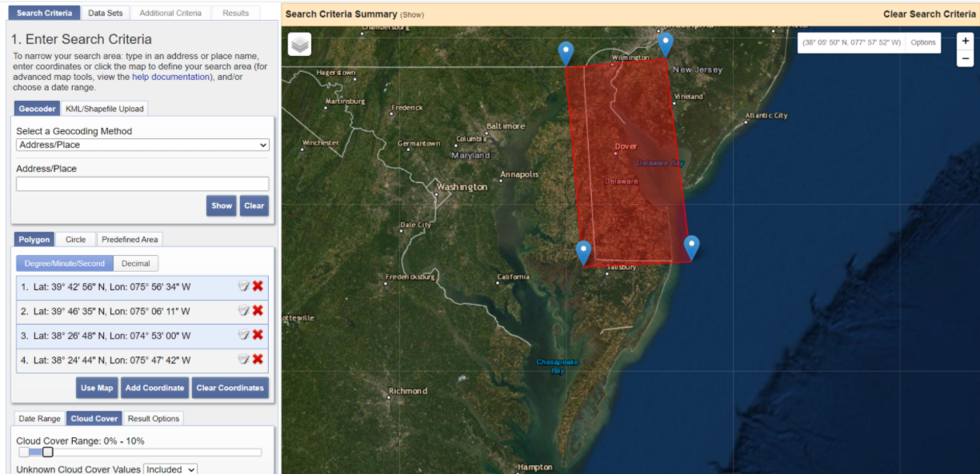Image resolution: width=980 pixels, height=474 pixels.
Task: Open the Date Range tab
Action: point(39,418)
